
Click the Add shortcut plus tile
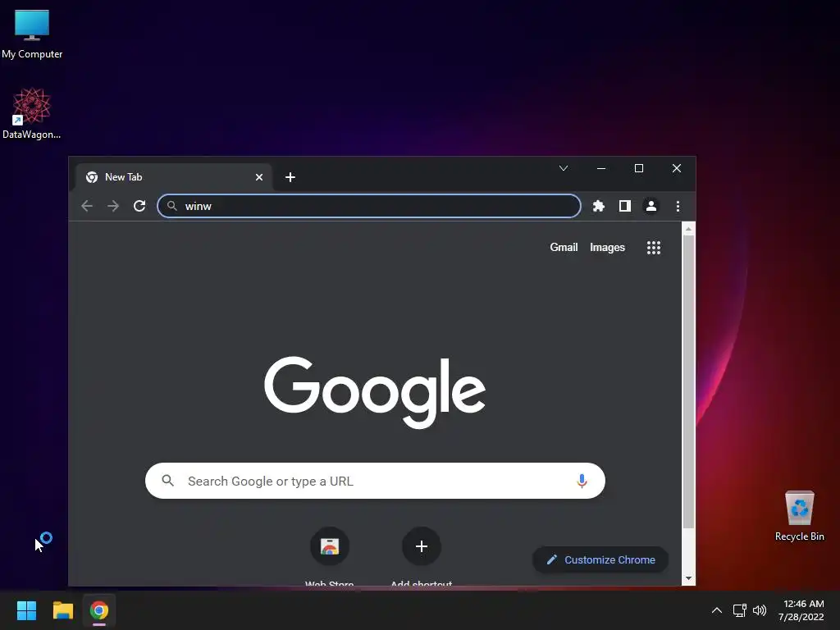pyautogui.click(x=422, y=546)
